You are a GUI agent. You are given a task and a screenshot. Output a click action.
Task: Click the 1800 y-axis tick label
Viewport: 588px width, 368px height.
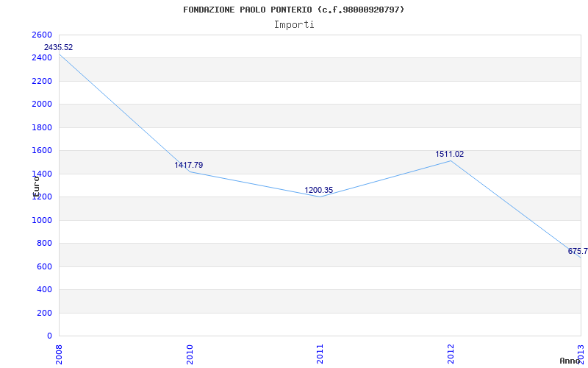40,127
